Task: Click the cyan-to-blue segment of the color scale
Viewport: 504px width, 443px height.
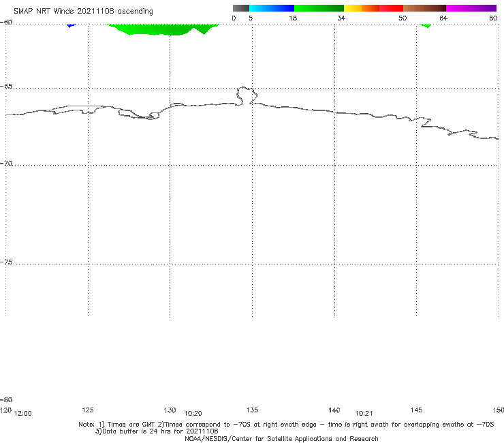Action: point(272,8)
